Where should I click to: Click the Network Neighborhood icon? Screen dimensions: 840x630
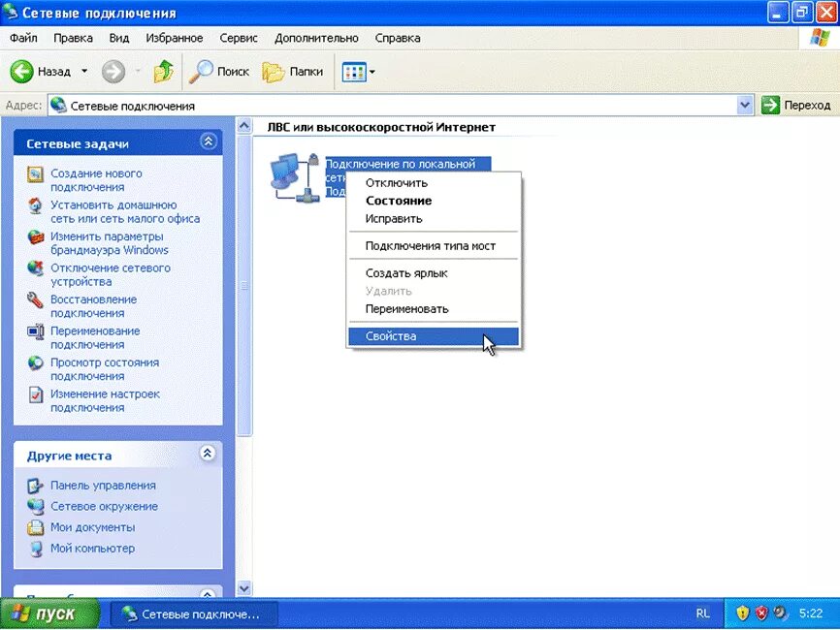click(x=35, y=506)
